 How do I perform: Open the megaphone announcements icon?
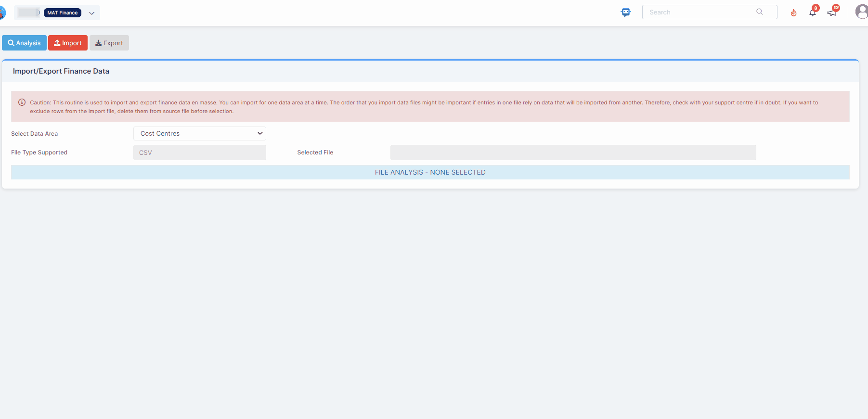click(x=832, y=13)
